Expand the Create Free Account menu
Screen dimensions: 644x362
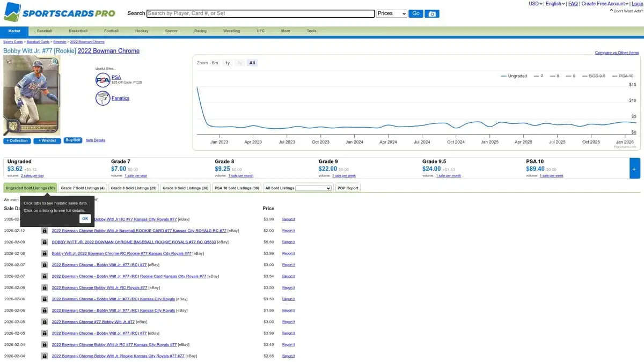coord(605,4)
